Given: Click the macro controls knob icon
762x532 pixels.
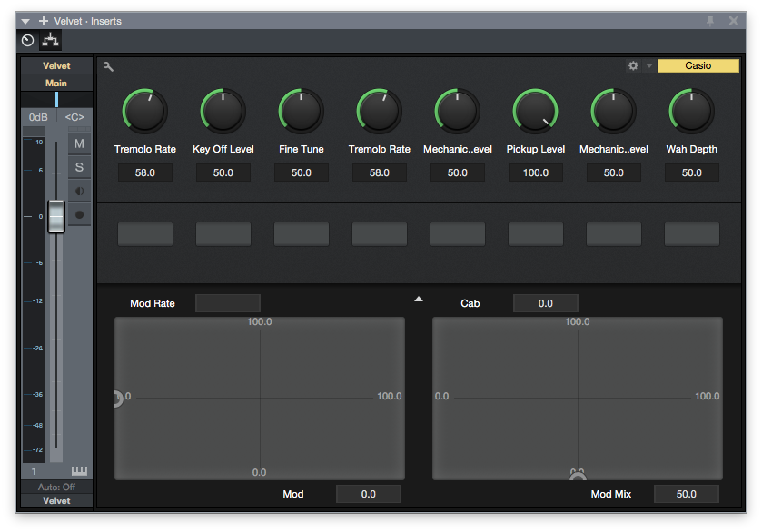Looking at the screenshot, I should (27, 41).
